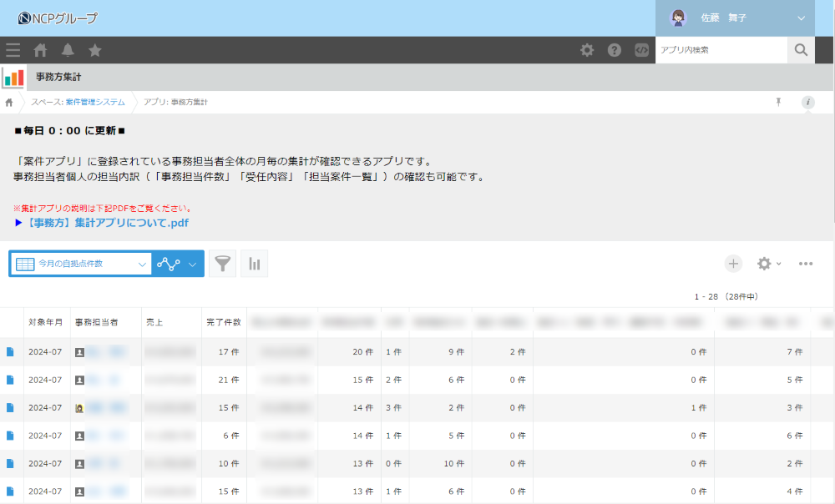Viewport: 835px width, 504px height.
Task: Expand the graph view selector arrow
Action: (x=193, y=264)
